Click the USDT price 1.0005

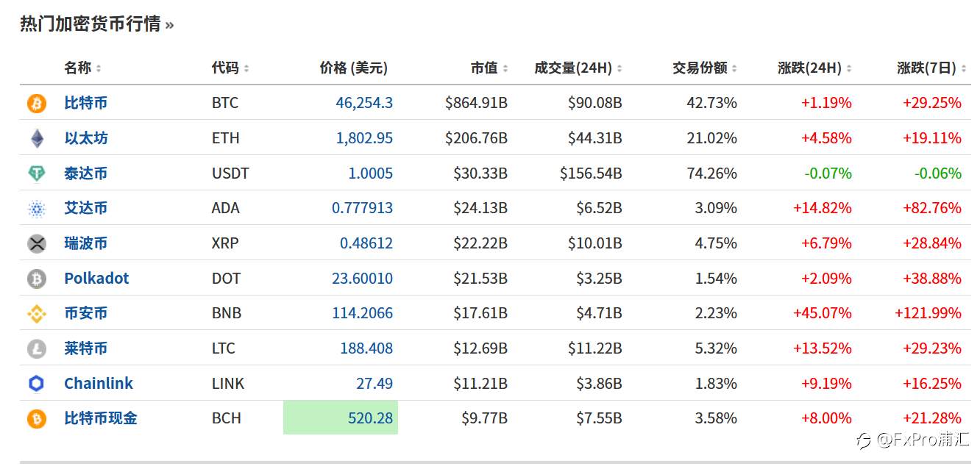[371, 173]
